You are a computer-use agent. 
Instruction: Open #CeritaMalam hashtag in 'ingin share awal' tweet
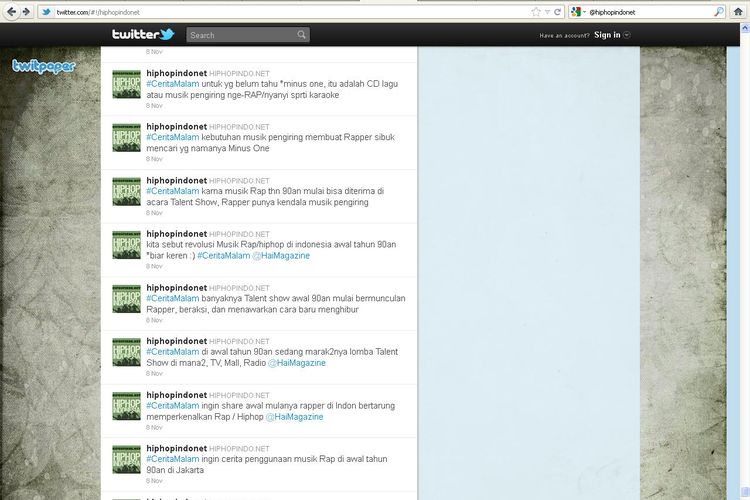(173, 405)
